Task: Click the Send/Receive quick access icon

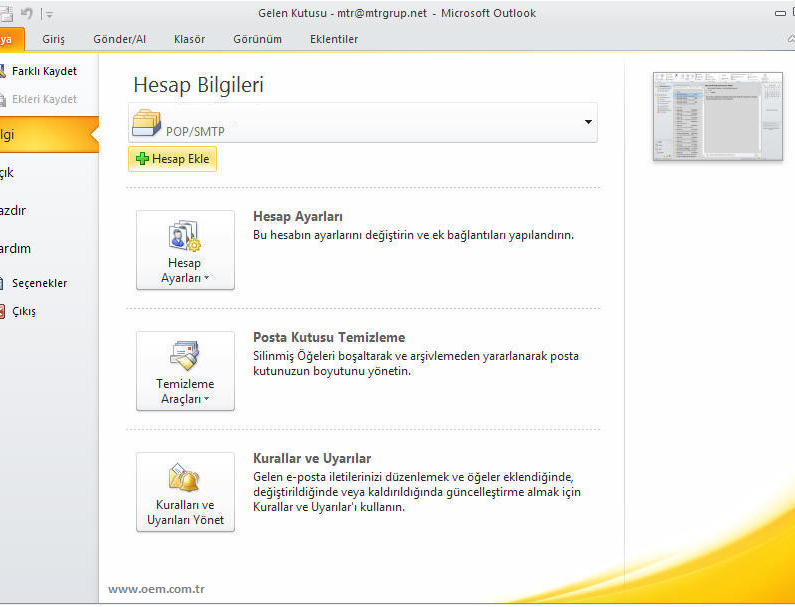Action: [6, 14]
